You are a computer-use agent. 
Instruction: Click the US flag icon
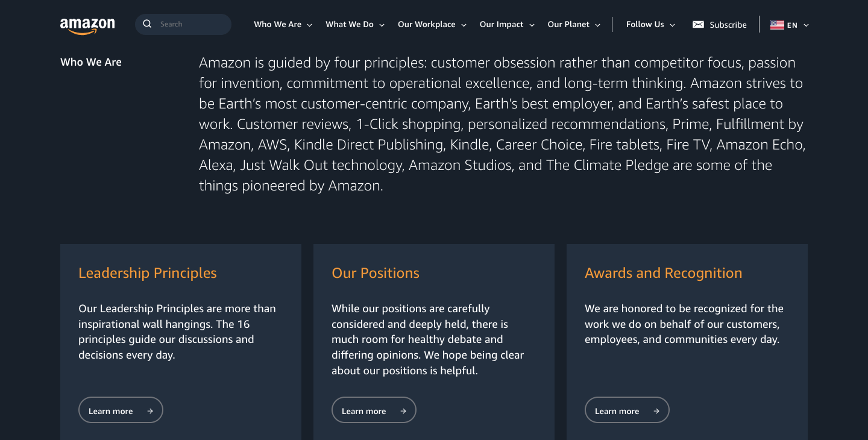click(x=777, y=25)
